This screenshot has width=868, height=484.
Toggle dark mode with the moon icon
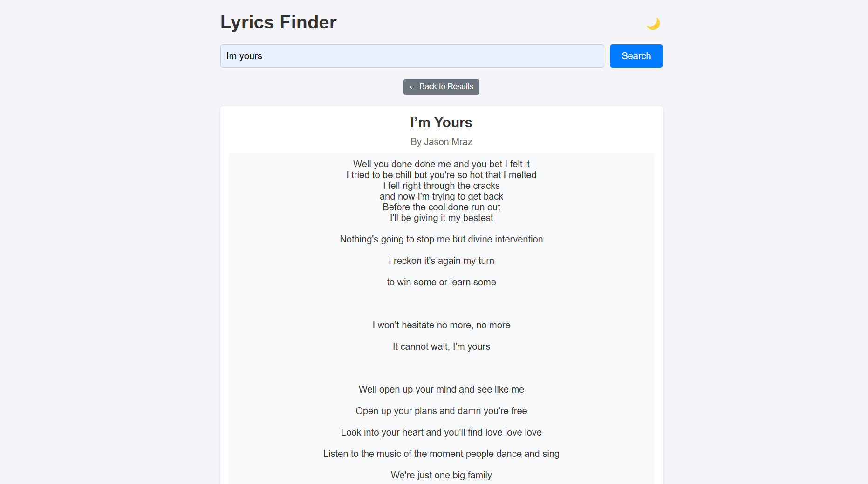653,23
